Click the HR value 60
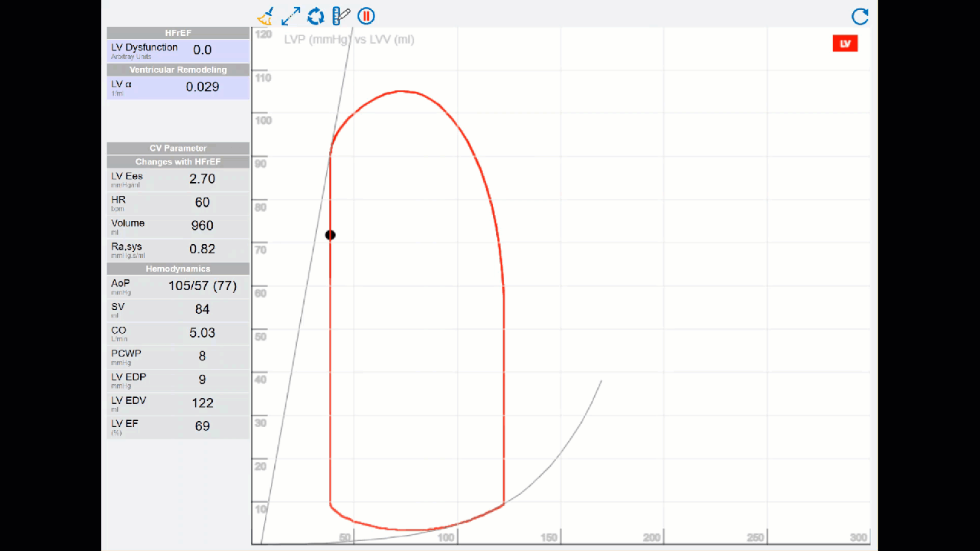Screen dimensions: 980x551 [202, 203]
